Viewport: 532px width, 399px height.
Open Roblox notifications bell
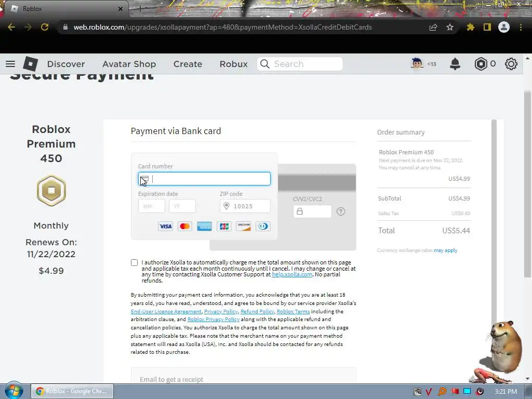[455, 64]
